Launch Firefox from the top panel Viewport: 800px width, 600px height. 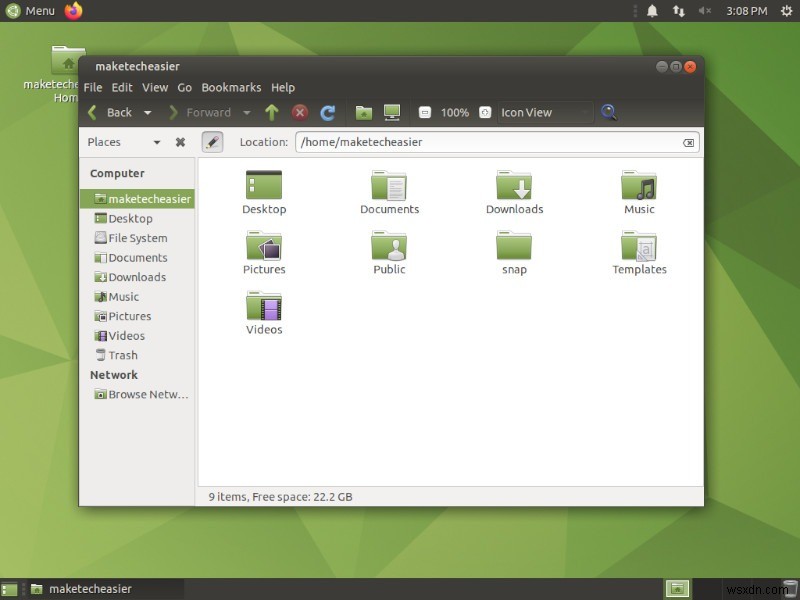pyautogui.click(x=74, y=11)
